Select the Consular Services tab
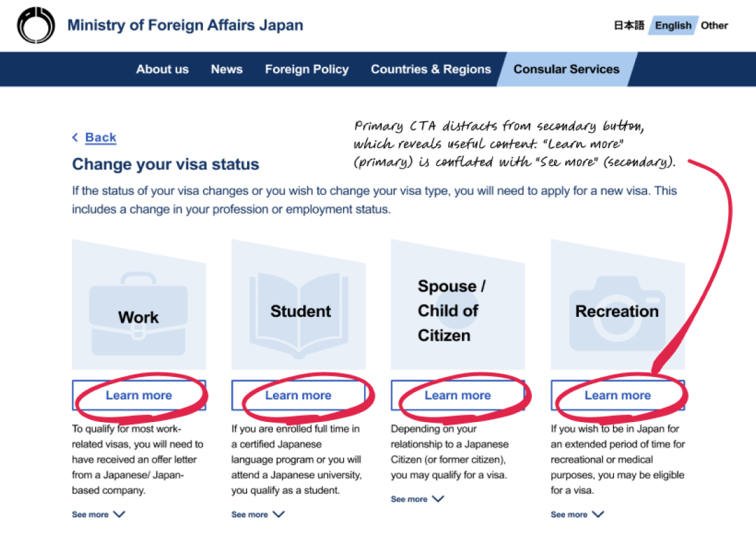Image resolution: width=756 pixels, height=537 pixels. 566,69
